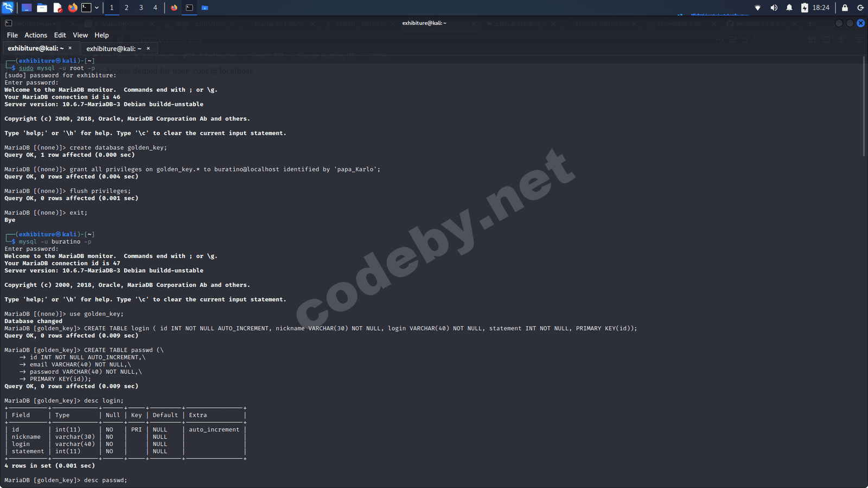Screen dimensions: 868x488
Task: Open the text editor panel launcher
Action: [x=58, y=8]
